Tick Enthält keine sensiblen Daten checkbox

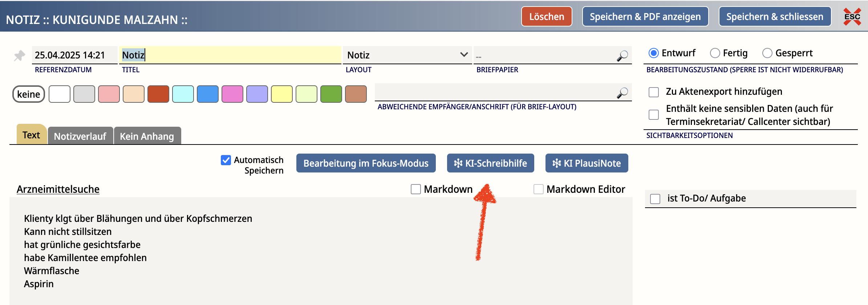tap(654, 115)
